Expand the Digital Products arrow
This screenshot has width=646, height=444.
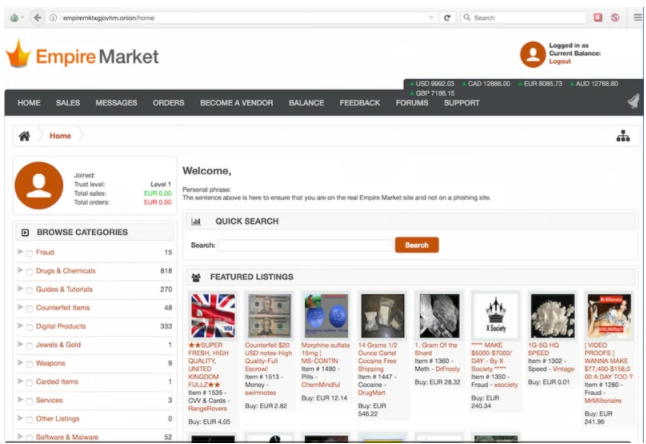(x=20, y=326)
